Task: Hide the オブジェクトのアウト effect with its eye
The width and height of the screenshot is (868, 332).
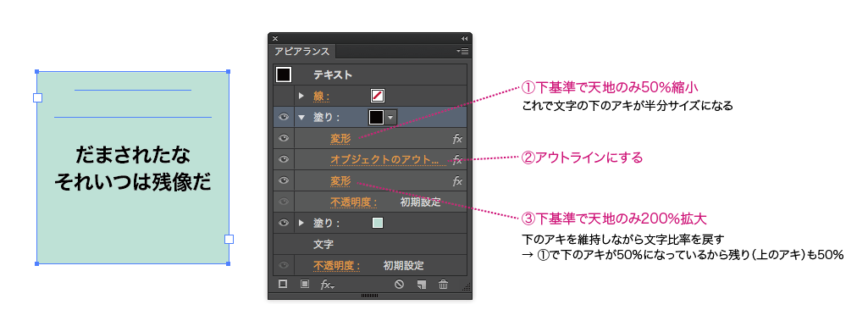Action: [284, 159]
